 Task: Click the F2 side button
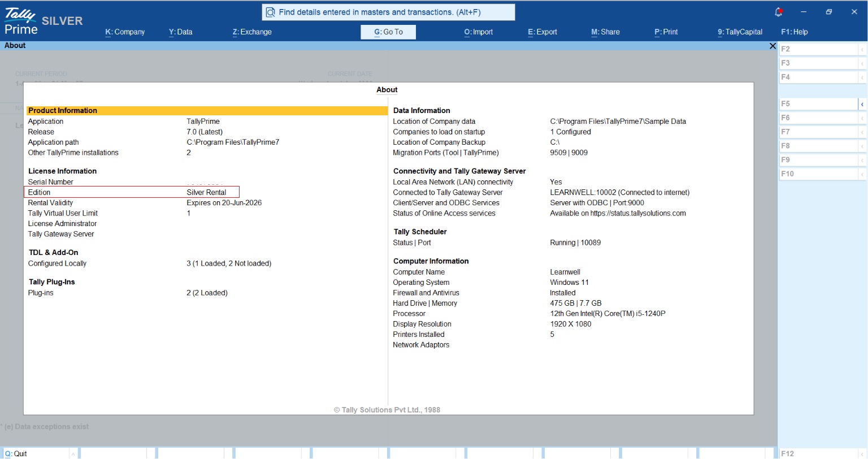pyautogui.click(x=818, y=49)
